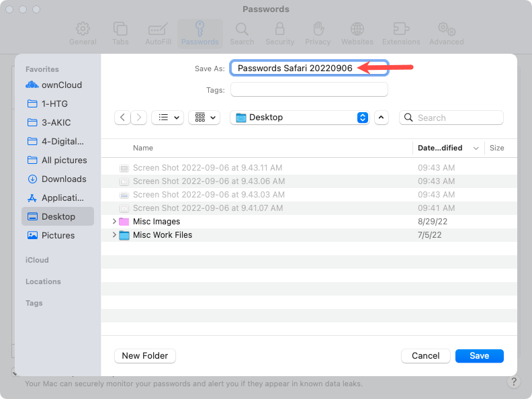
Task: Click the back navigation arrow button
Action: pyautogui.click(x=122, y=118)
